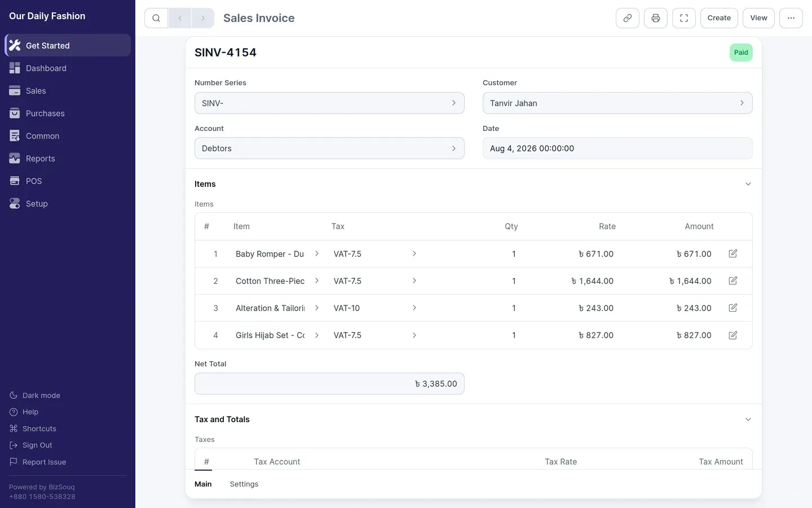This screenshot has height=508, width=812.
Task: Click the Our Daily Fashion company name
Action: click(x=47, y=16)
